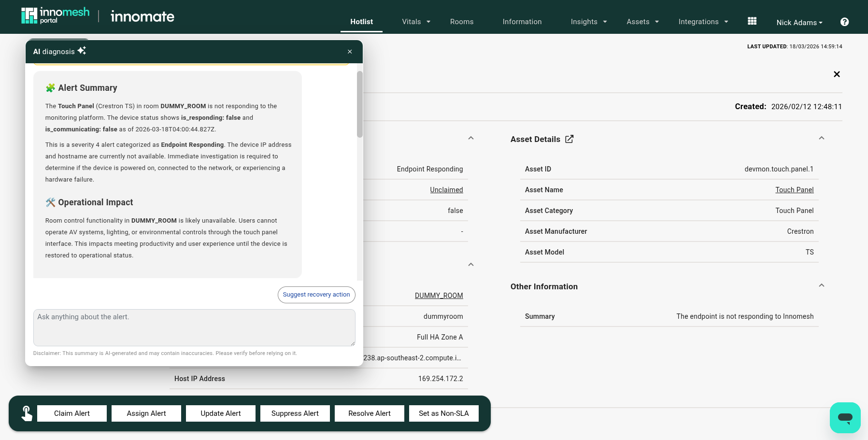Open the DUMMY_ROOM link

439,296
